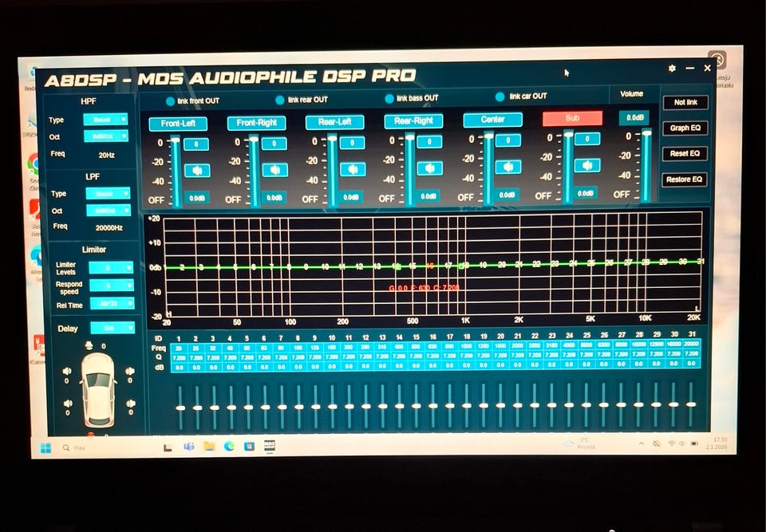
Task: Select rear-right speaker icon beside car
Action: click(130, 404)
